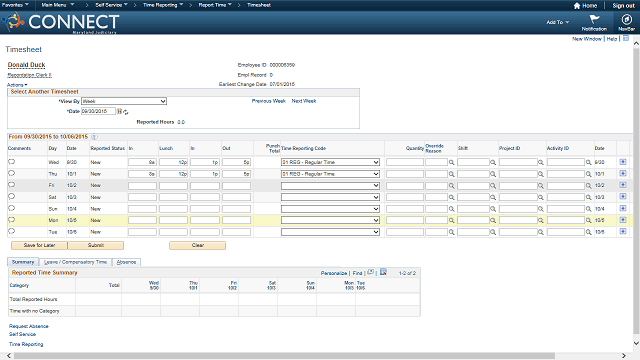This screenshot has width=640, height=360.
Task: Expand the Add To menu
Action: pyautogui.click(x=558, y=22)
